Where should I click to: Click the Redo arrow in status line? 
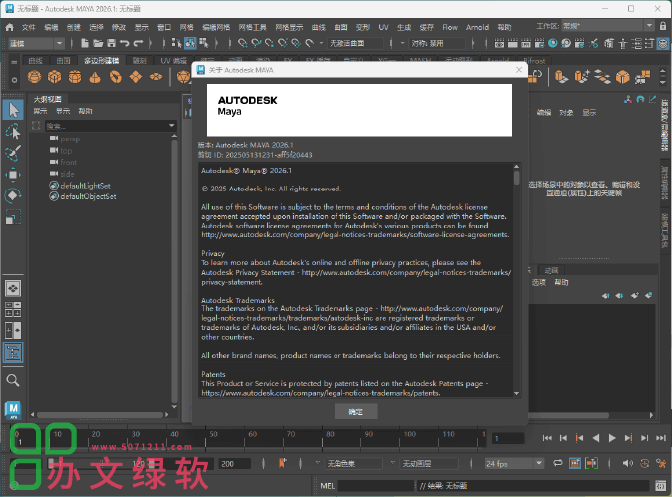pos(138,43)
